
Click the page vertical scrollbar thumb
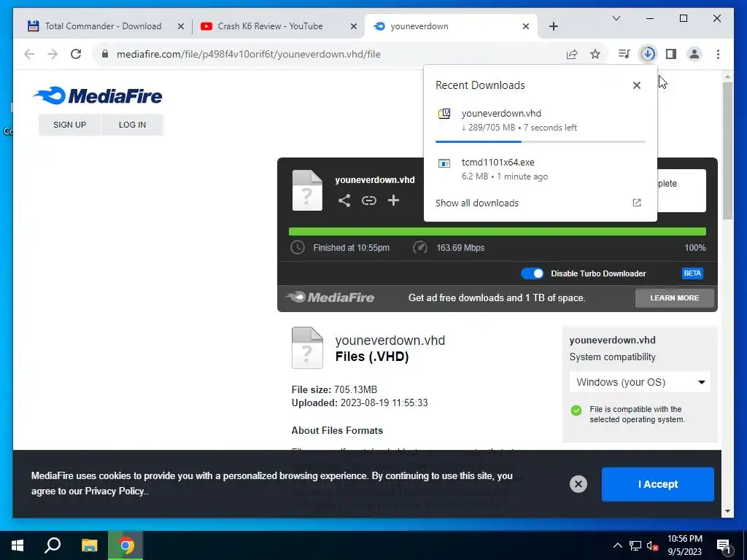pyautogui.click(x=727, y=151)
